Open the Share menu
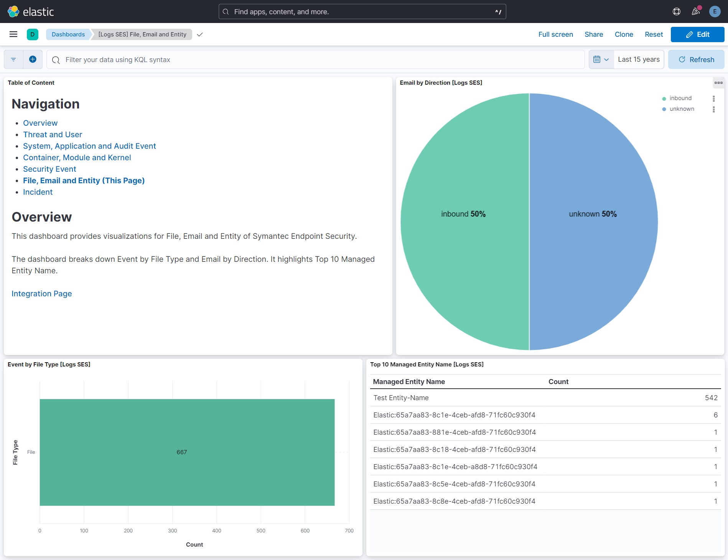 click(x=594, y=34)
